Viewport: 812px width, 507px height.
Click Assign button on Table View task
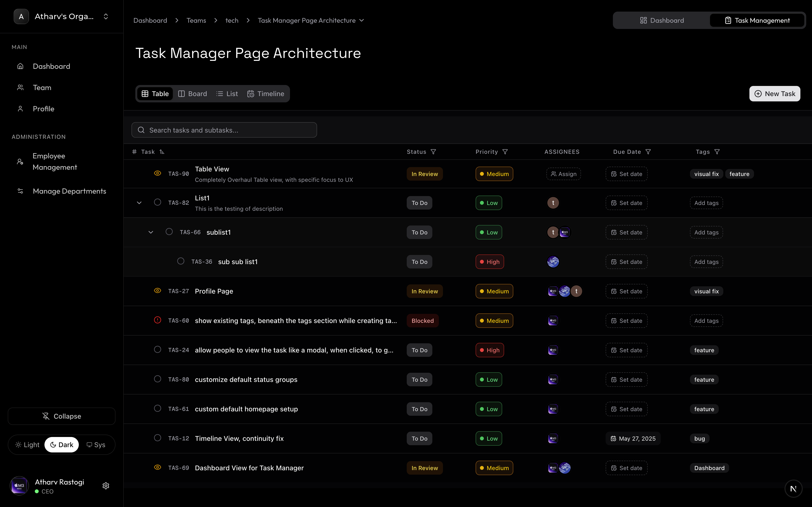tap(563, 174)
